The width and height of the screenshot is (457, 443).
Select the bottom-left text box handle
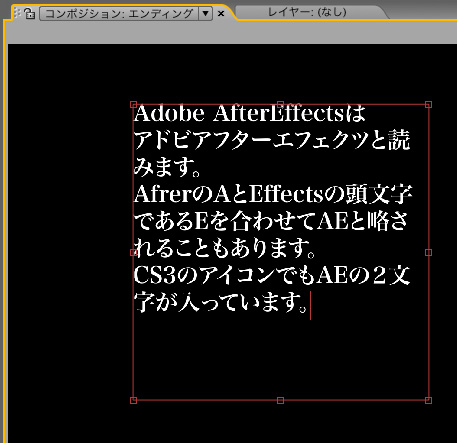[x=133, y=400]
